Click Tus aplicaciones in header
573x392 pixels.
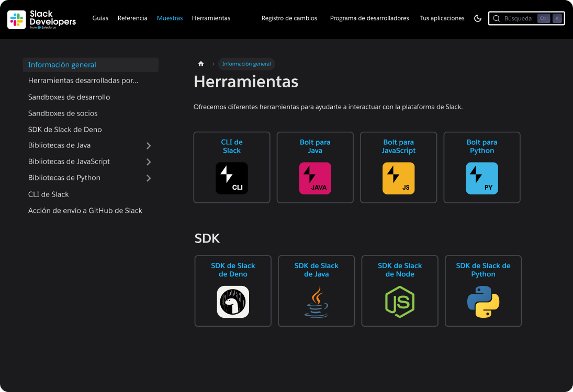click(442, 18)
